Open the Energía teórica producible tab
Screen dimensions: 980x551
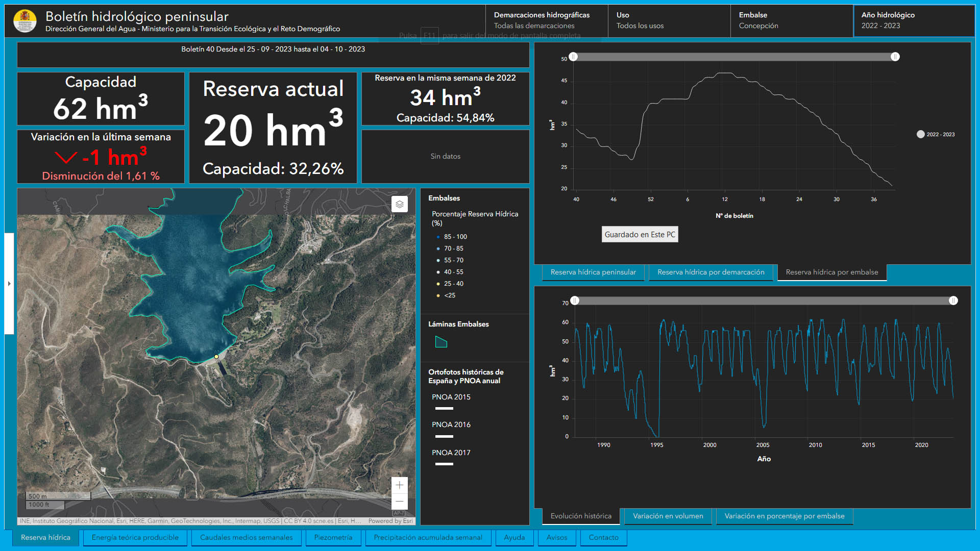(135, 538)
